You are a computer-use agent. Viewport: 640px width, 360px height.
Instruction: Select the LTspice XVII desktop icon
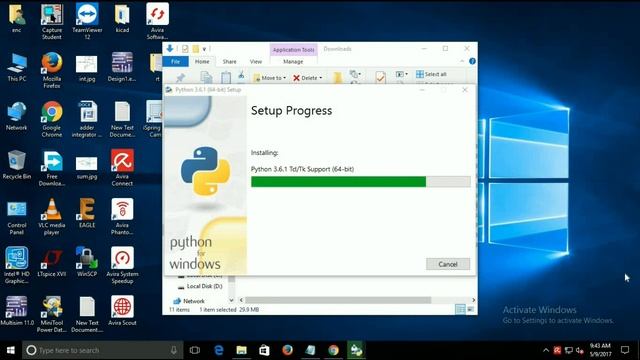pyautogui.click(x=52, y=263)
